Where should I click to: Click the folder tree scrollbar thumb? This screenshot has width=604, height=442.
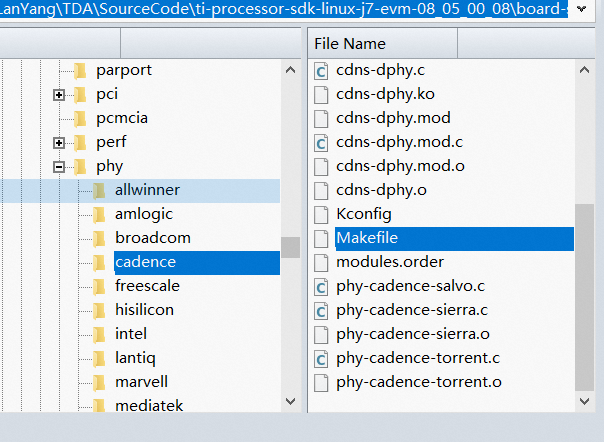[290, 247]
